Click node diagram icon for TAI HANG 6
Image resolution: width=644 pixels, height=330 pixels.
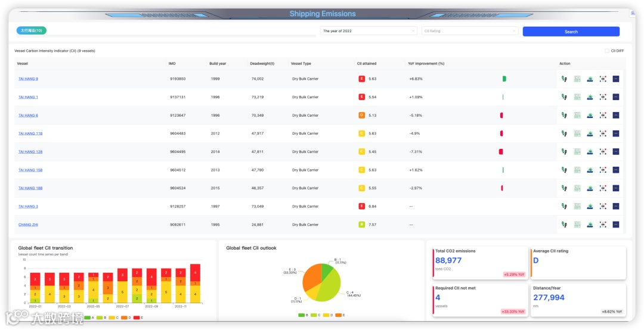coord(602,116)
